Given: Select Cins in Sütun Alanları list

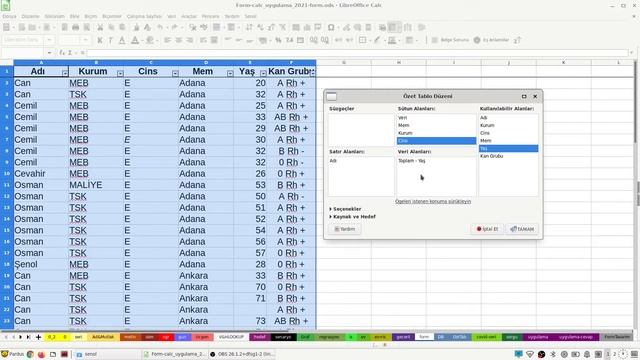Looking at the screenshot, I should [436, 141].
